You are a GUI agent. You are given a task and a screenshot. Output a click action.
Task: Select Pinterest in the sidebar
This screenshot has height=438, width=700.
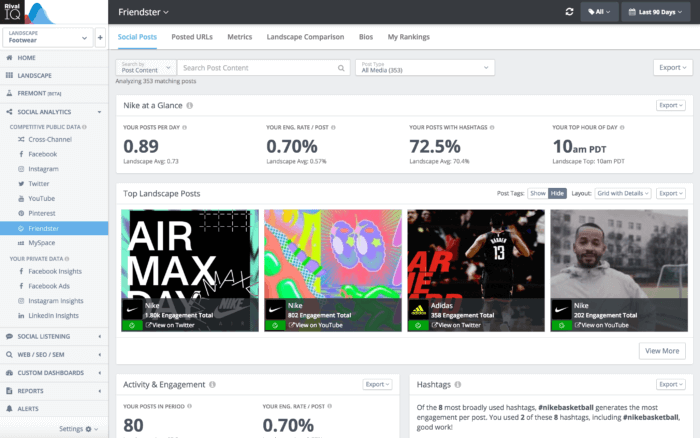click(42, 213)
